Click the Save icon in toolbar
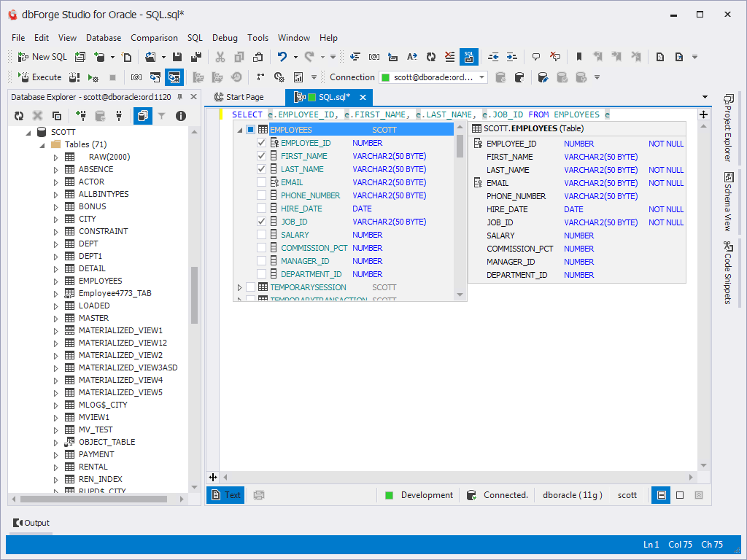 (x=177, y=57)
